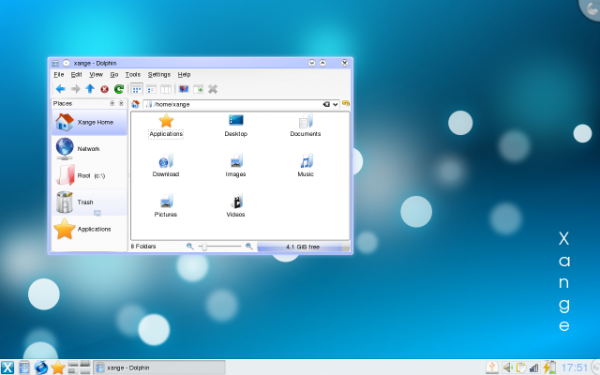
Task: Select the Pictures folder icon
Action: point(166,202)
